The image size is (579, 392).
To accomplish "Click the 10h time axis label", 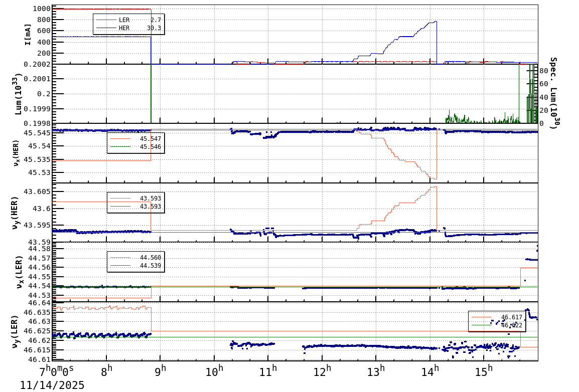I will [215, 370].
